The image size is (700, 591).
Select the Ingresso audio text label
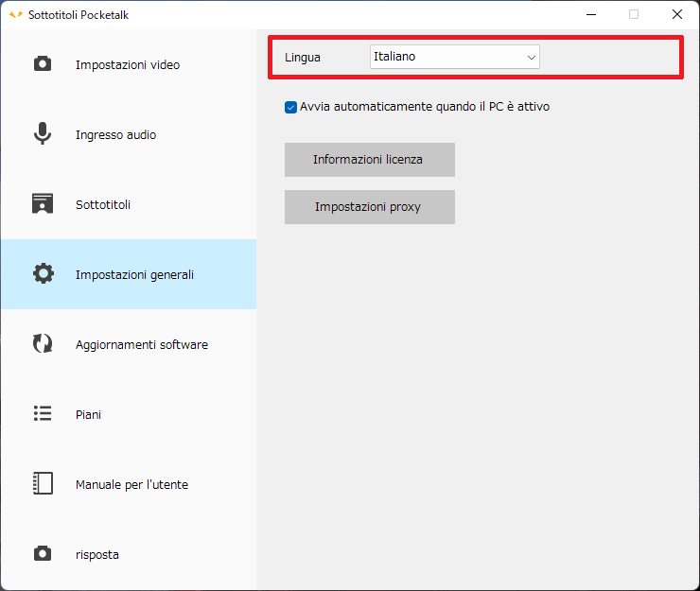[x=115, y=135]
